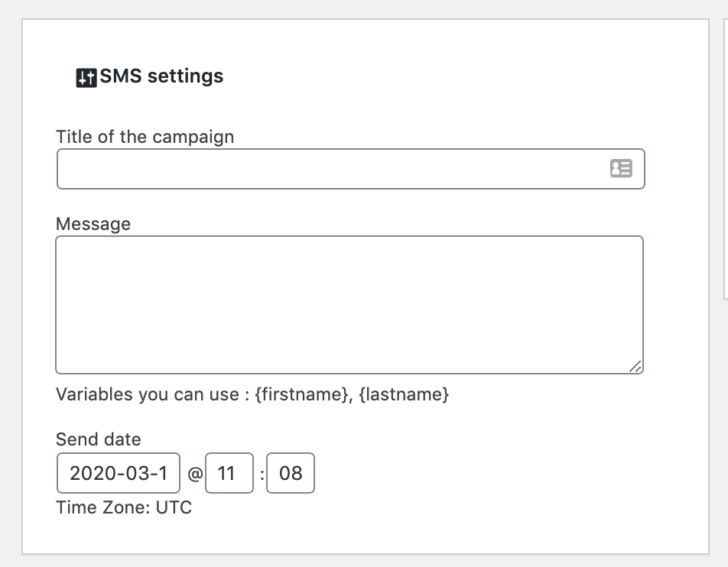This screenshot has height=567, width=728.
Task: Click the SMS settings sliders icon
Action: coord(86,77)
